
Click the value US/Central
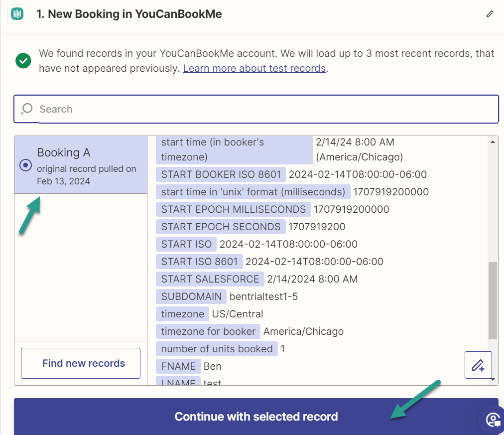click(x=238, y=314)
